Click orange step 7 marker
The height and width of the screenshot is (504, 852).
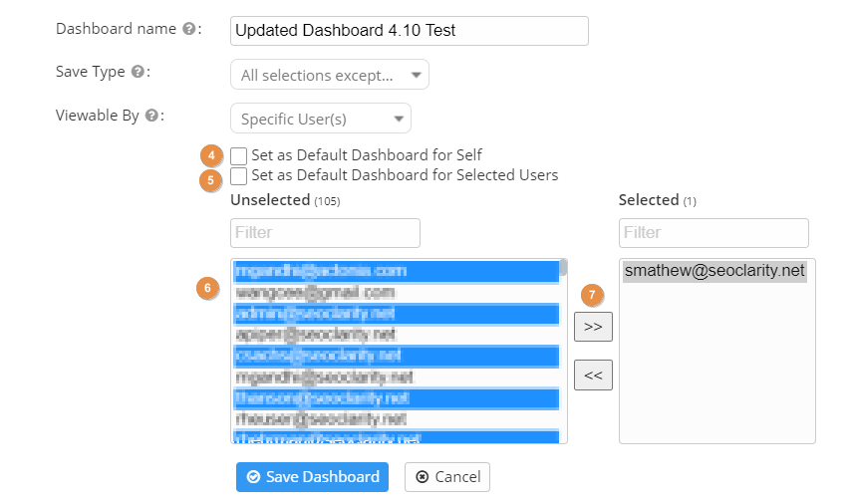coord(593,296)
